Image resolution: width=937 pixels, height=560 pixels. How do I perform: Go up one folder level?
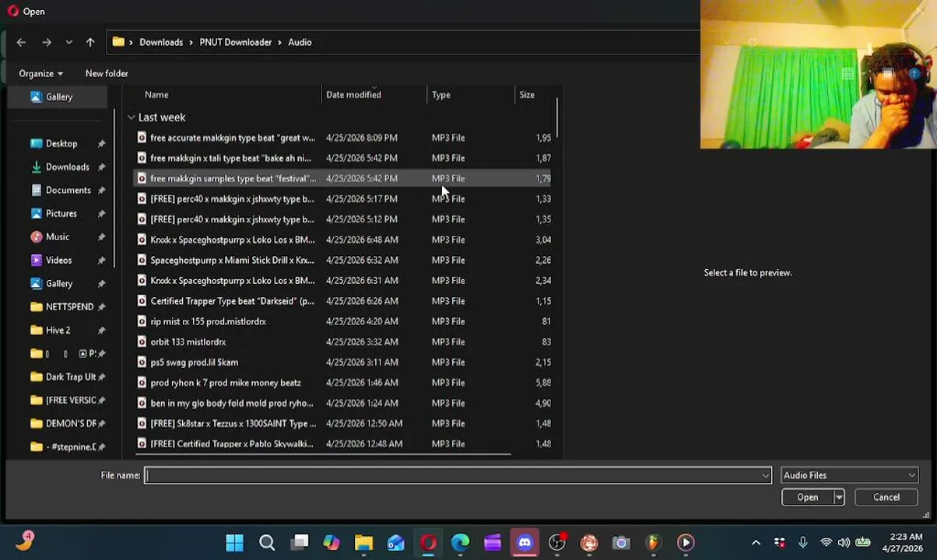pyautogui.click(x=90, y=42)
